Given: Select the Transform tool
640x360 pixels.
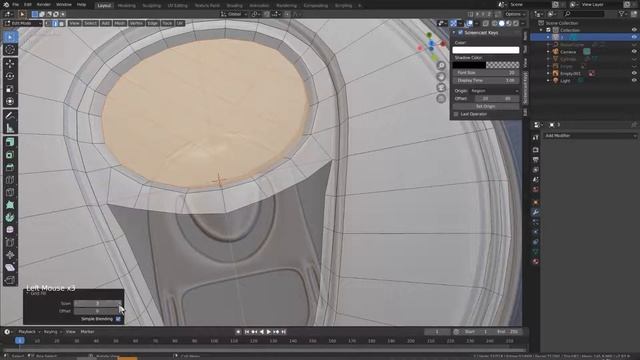Looking at the screenshot, I should (x=10, y=101).
